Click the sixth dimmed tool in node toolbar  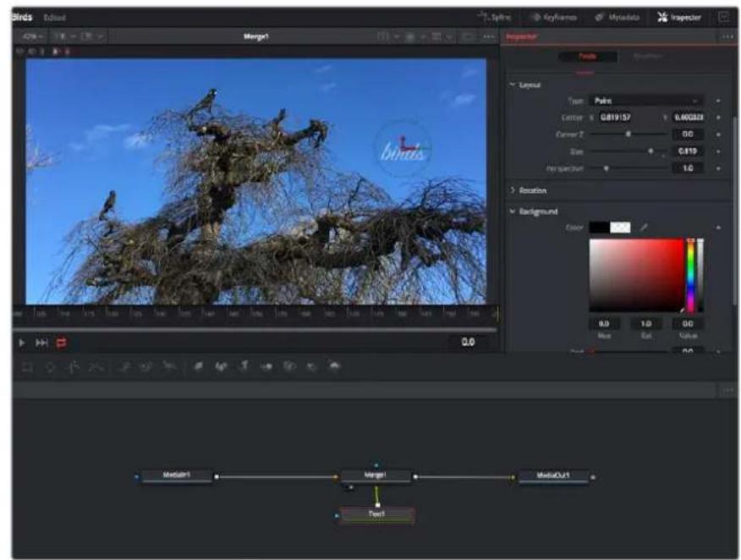pyautogui.click(x=147, y=366)
